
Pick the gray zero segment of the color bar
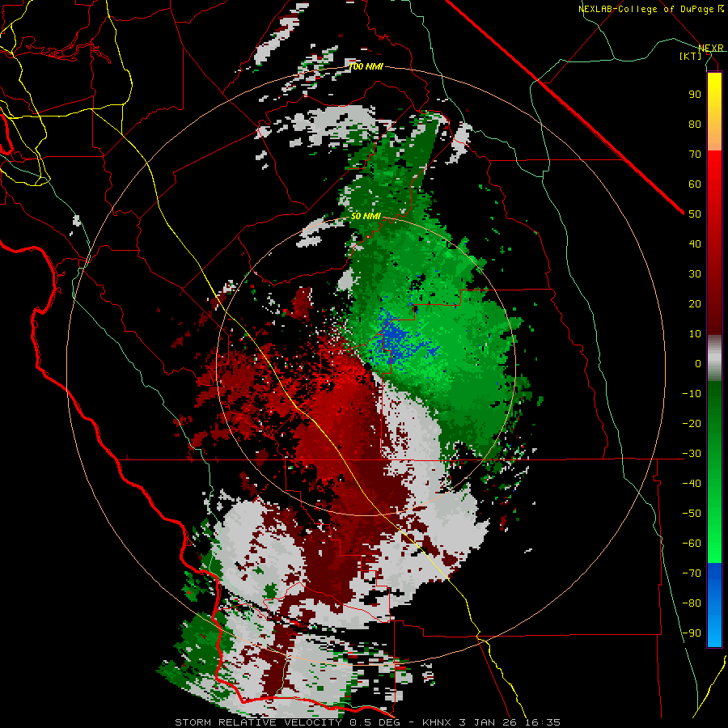pos(714,358)
